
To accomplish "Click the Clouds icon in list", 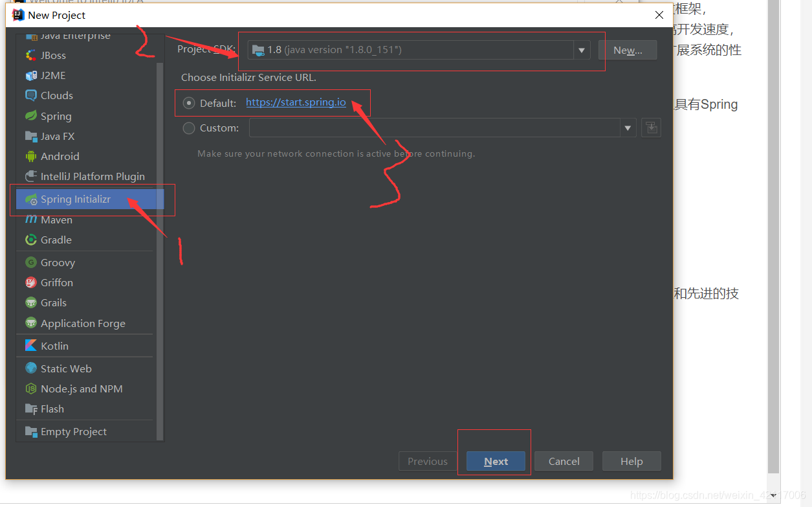I will click(x=31, y=96).
